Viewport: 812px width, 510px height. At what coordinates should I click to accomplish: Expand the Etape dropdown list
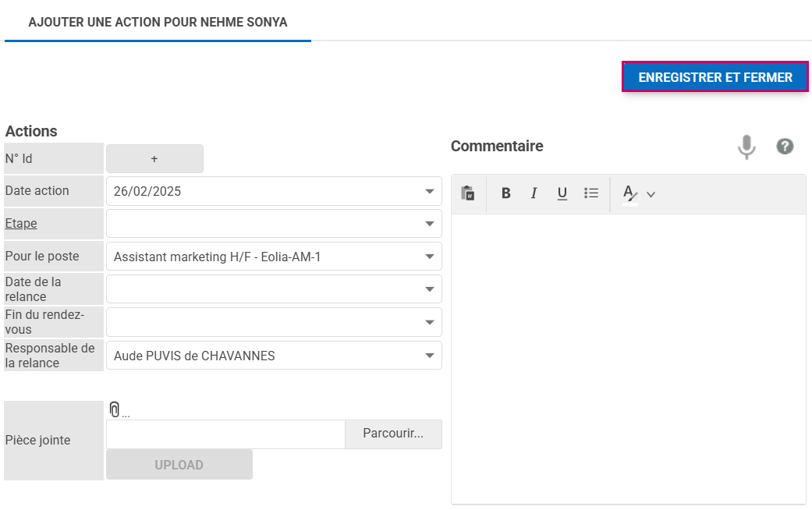429,224
